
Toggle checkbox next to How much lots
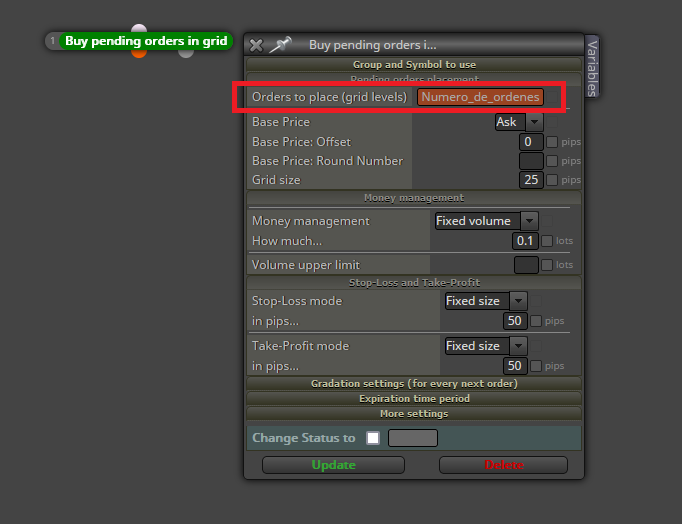pos(547,240)
